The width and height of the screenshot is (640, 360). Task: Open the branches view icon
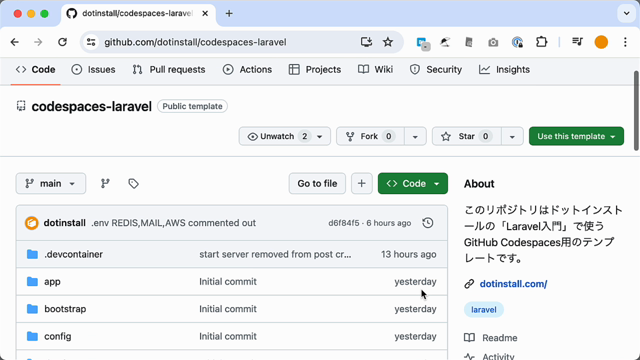pyautogui.click(x=105, y=184)
